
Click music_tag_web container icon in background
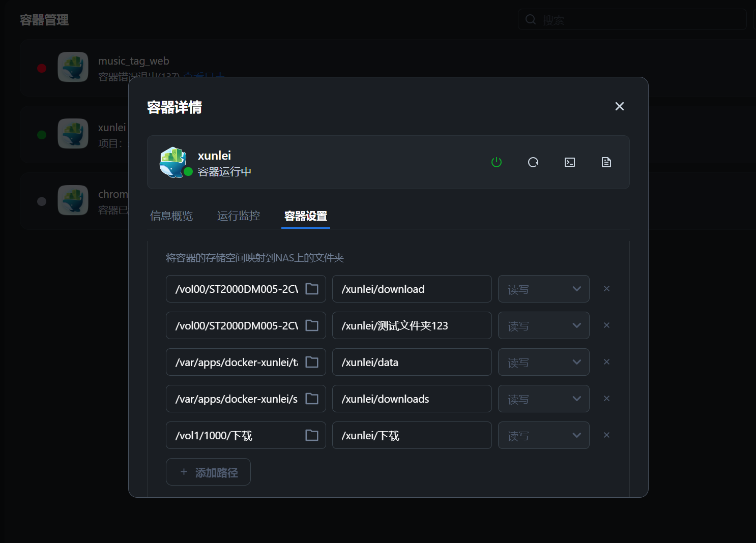coord(73,67)
